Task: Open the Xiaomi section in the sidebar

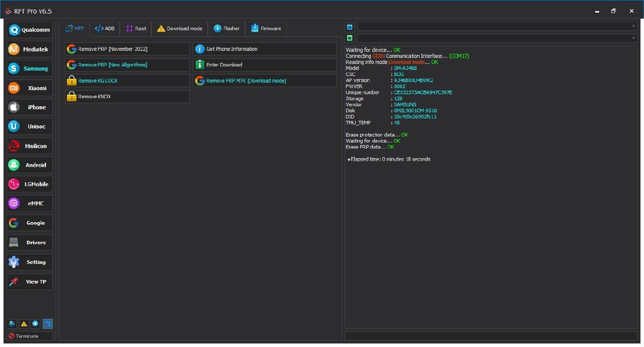Action: (30, 88)
